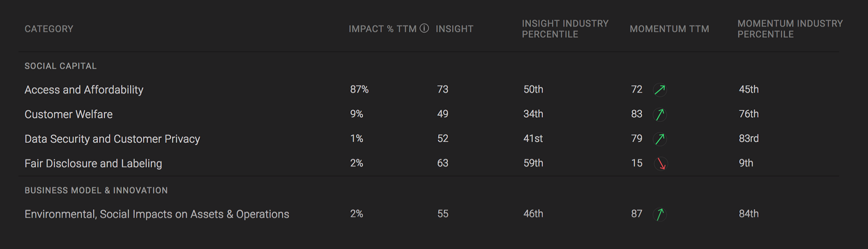This screenshot has width=868, height=249.
Task: Click the red downward arrow for Fair Disclosure
Action: (x=661, y=163)
